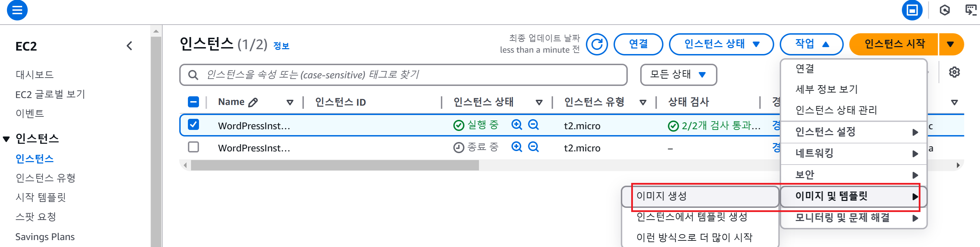Open the table settings gear
The height and width of the screenshot is (247, 980).
(x=954, y=72)
